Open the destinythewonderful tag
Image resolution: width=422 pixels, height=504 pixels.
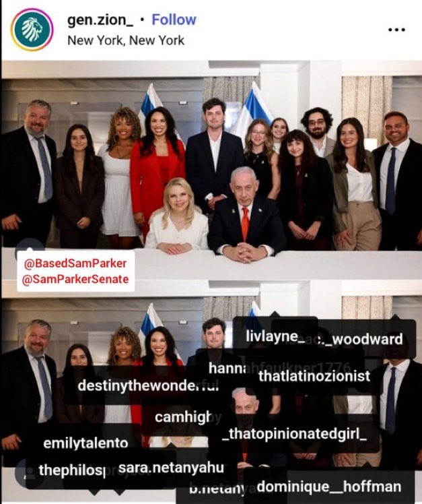[148, 385]
